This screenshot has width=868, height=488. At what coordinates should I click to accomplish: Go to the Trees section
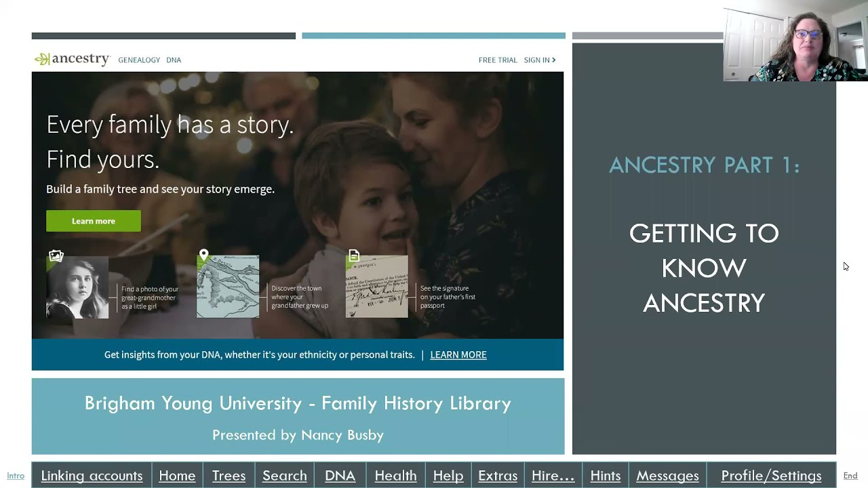[x=229, y=476]
